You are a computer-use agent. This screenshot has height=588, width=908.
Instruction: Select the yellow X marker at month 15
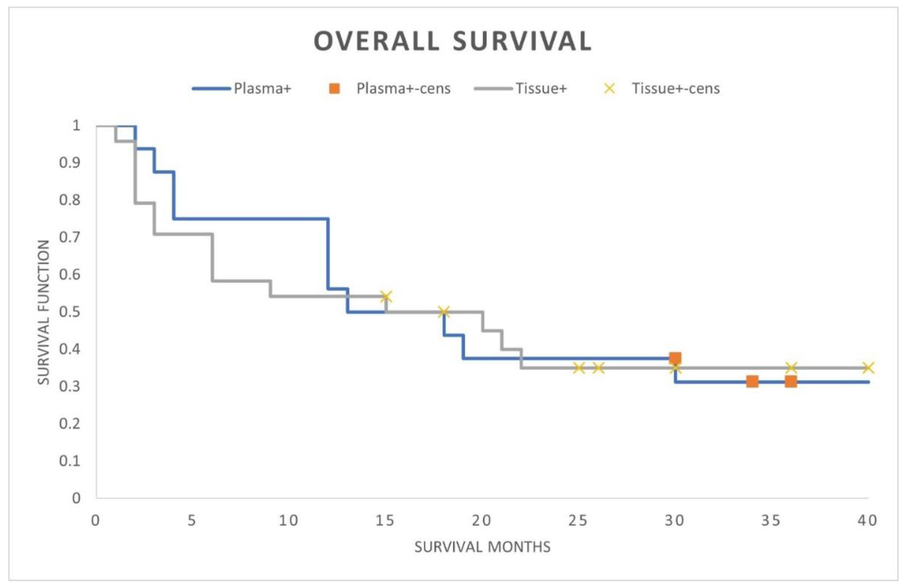[386, 296]
